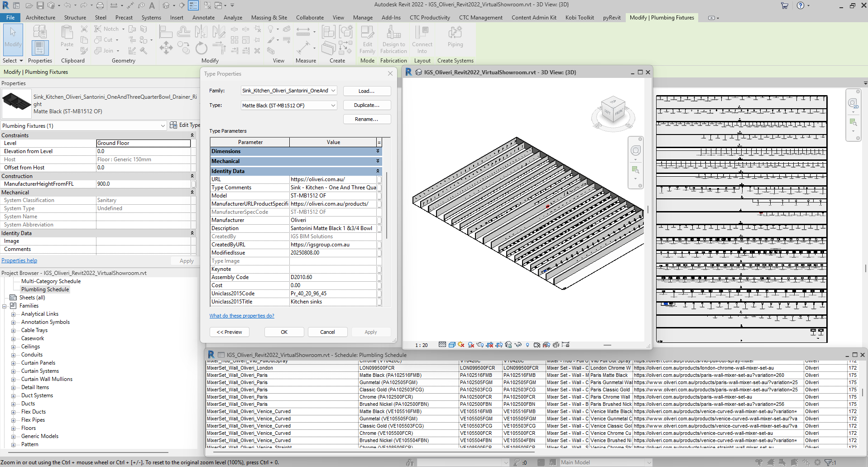Click the Cut to Clipboard scissors icon
Image resolution: width=868 pixels, height=467 pixels.
[84, 29]
